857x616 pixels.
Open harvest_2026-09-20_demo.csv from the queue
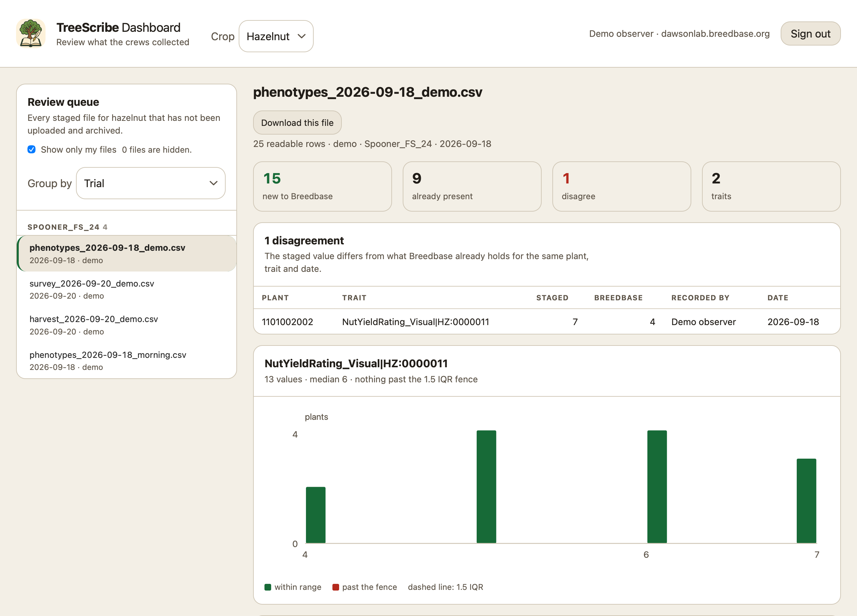pos(127,325)
